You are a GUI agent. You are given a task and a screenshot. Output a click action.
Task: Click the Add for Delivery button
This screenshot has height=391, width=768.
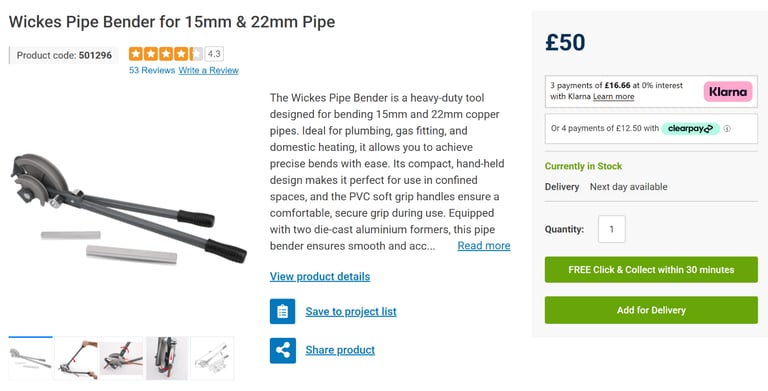tap(651, 310)
